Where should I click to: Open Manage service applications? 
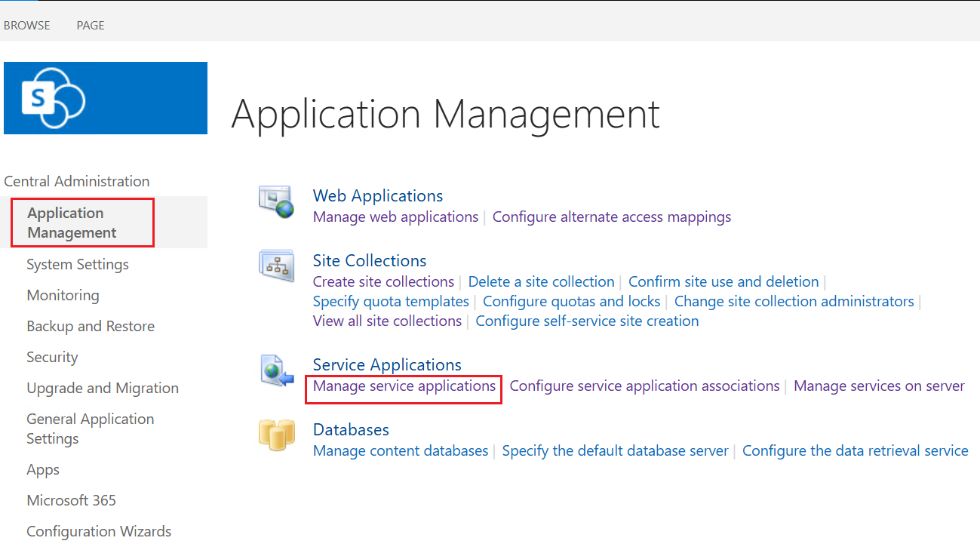(403, 386)
